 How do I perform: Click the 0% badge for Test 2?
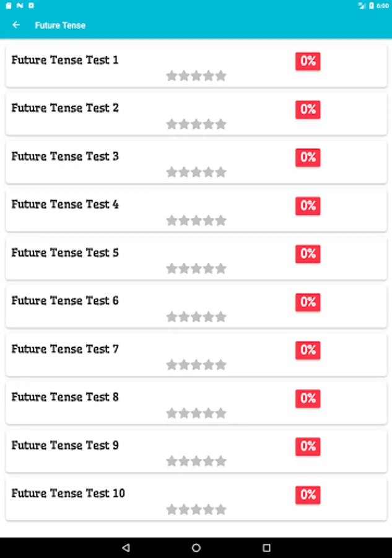(308, 109)
